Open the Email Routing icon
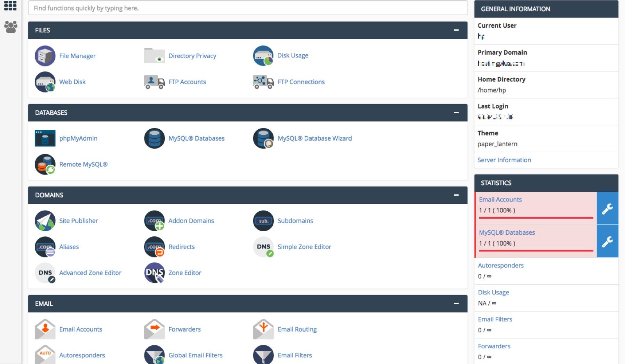The image size is (625, 364). coord(263,329)
